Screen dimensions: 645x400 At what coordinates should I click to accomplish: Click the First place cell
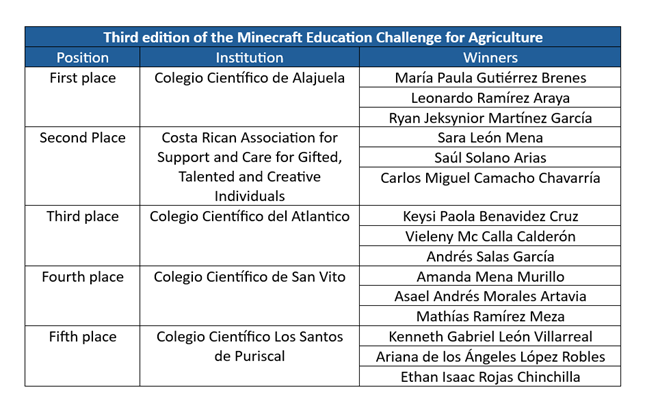pos(82,97)
